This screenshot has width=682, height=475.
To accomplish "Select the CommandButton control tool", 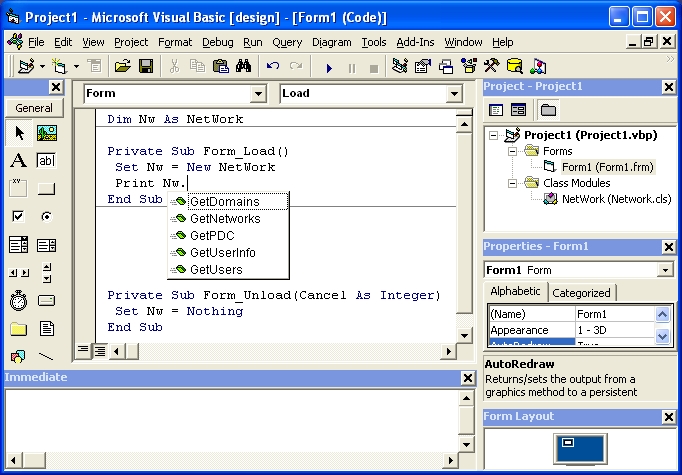I will pyautogui.click(x=47, y=188).
